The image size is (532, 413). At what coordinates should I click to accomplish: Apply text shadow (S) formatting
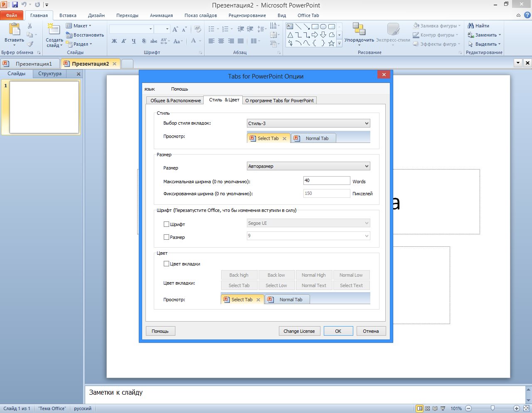click(144, 41)
